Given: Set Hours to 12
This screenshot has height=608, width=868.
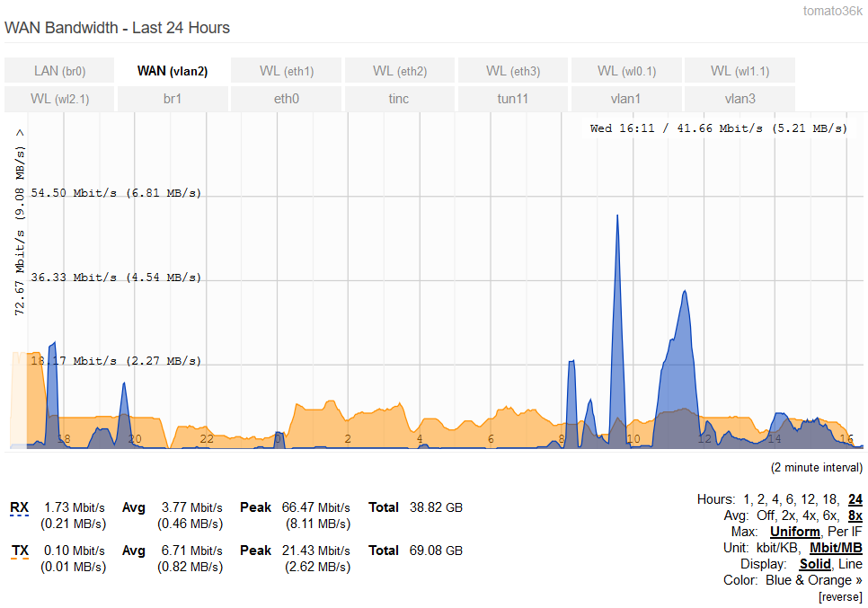Looking at the screenshot, I should (x=807, y=499).
